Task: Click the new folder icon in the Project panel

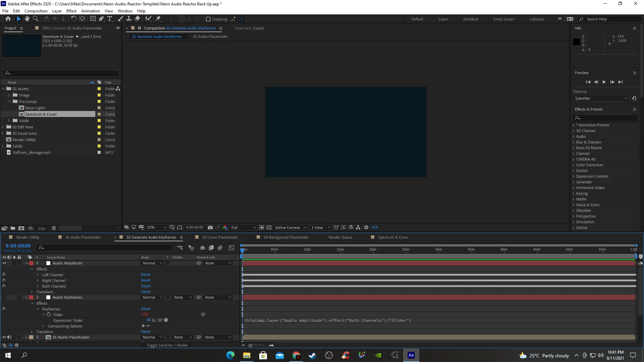Action: (13, 228)
